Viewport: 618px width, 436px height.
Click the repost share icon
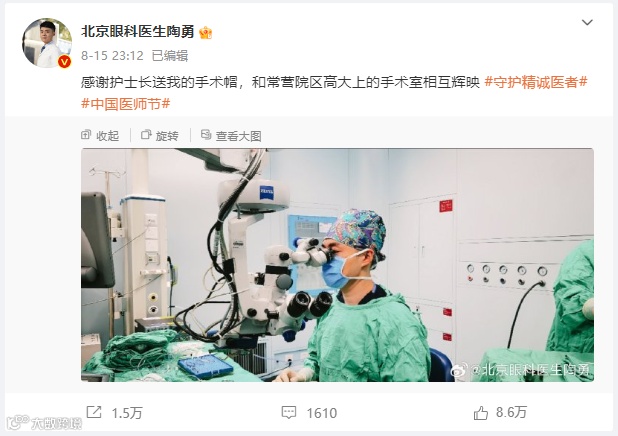[94, 412]
